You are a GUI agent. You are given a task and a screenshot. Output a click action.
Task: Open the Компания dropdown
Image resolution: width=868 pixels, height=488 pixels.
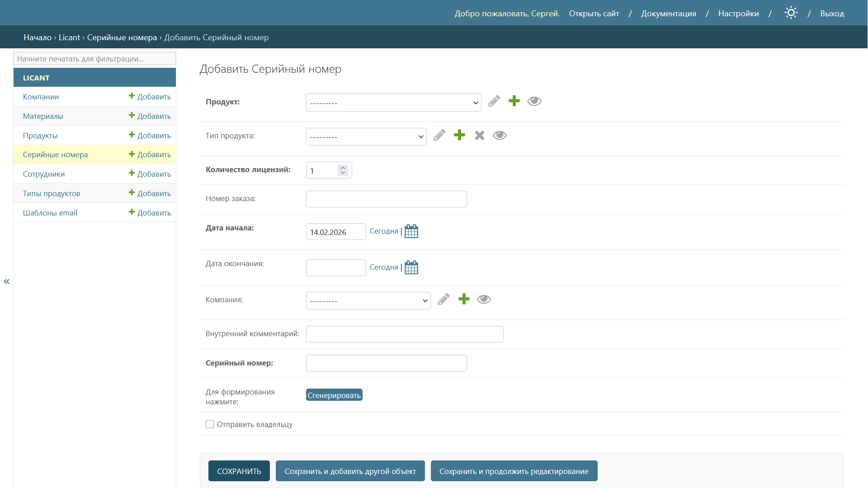pos(368,301)
